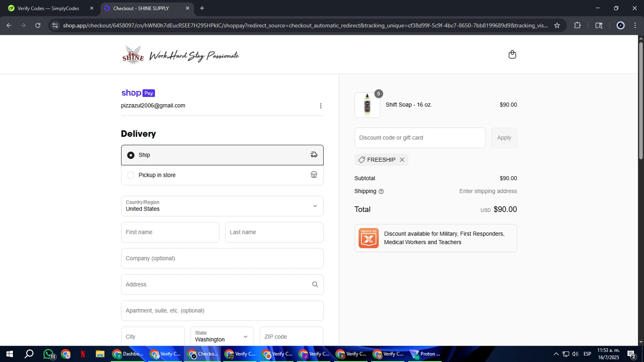This screenshot has width=644, height=362.
Task: Click the delivery truck icon in Ship row
Action: 314,155
